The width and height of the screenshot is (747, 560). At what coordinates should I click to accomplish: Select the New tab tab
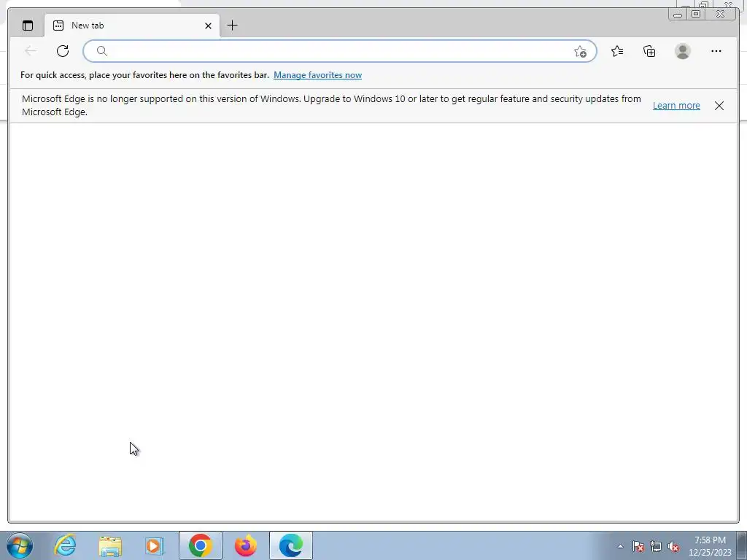tap(132, 26)
